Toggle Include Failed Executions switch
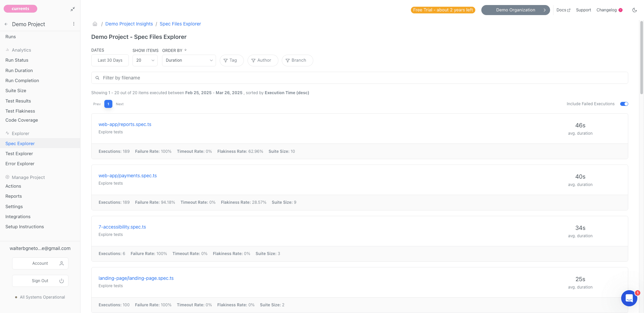The width and height of the screenshot is (644, 313). pyautogui.click(x=624, y=104)
